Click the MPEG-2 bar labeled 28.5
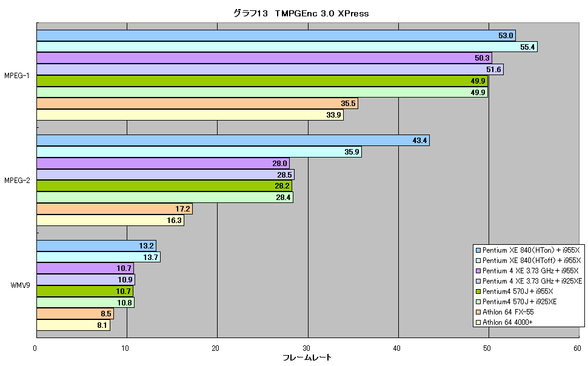The image size is (588, 366). click(x=165, y=175)
